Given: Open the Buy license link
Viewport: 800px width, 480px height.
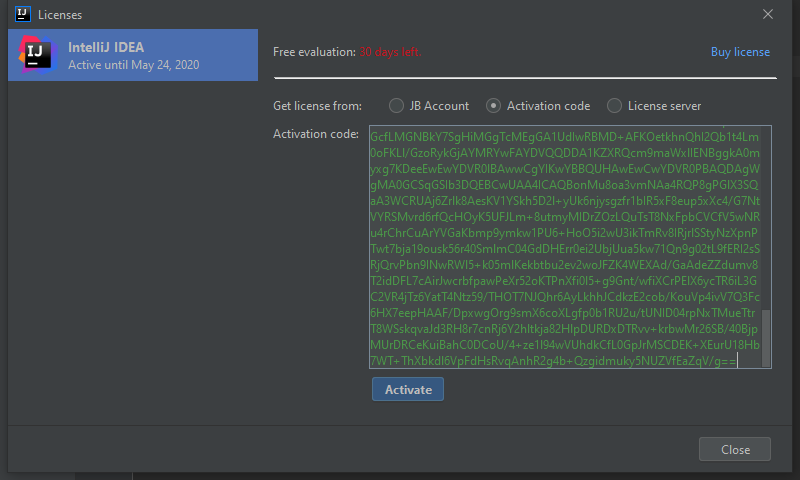Looking at the screenshot, I should point(740,52).
